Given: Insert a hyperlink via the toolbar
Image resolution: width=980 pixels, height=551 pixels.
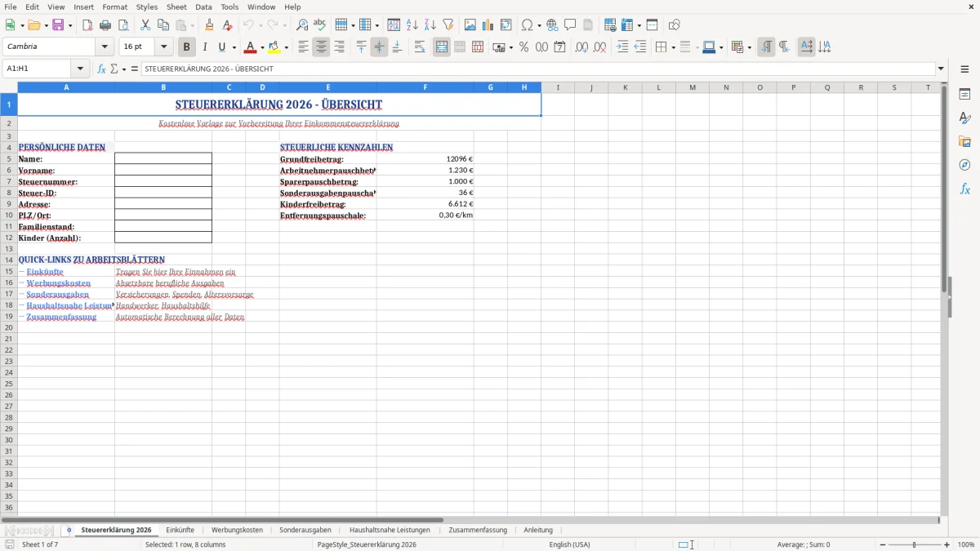Looking at the screenshot, I should point(551,24).
